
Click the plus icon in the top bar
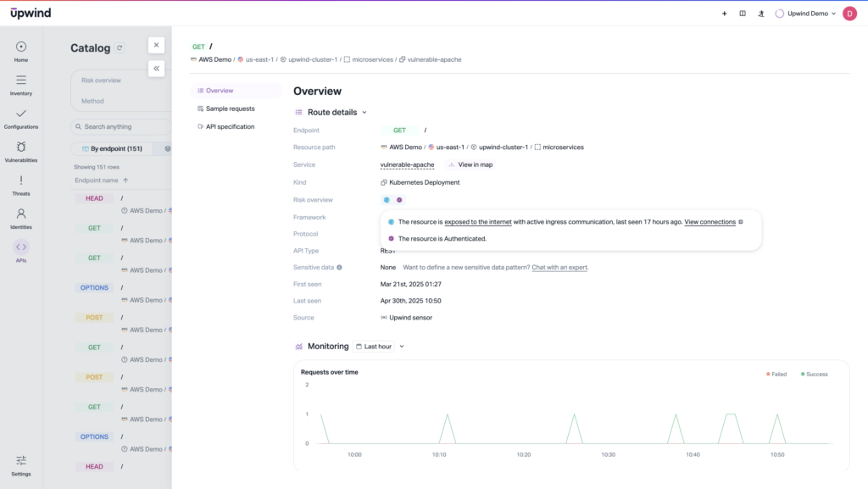pyautogui.click(x=724, y=13)
